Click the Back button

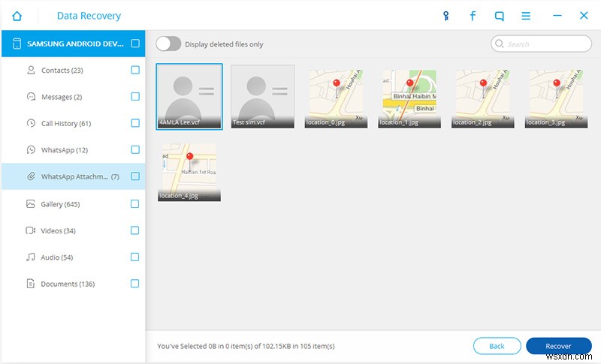coord(497,346)
